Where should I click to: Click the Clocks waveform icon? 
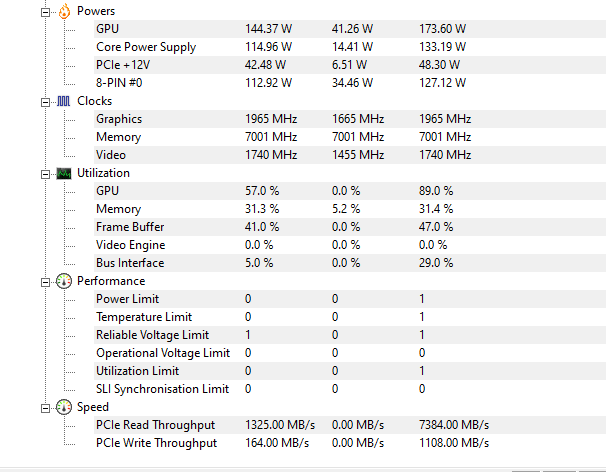[x=64, y=101]
